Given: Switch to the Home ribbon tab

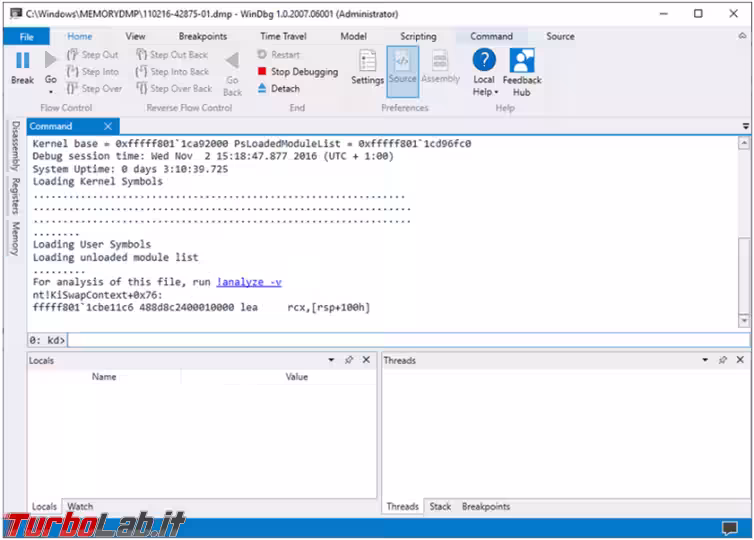Looking at the screenshot, I should [79, 37].
